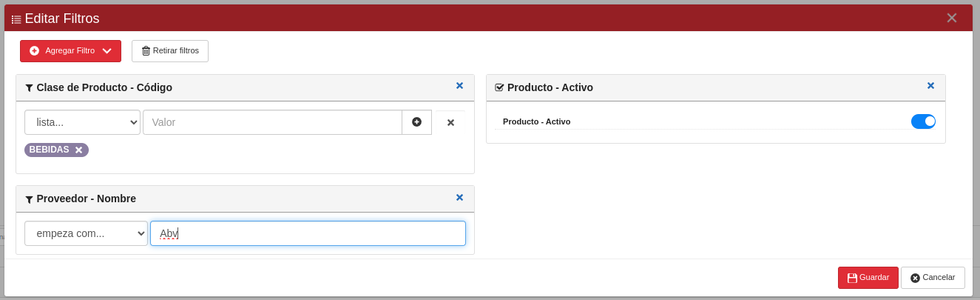Clear the Valor field with the x icon
Screen dimensions: 980x300
pyautogui.click(x=450, y=122)
